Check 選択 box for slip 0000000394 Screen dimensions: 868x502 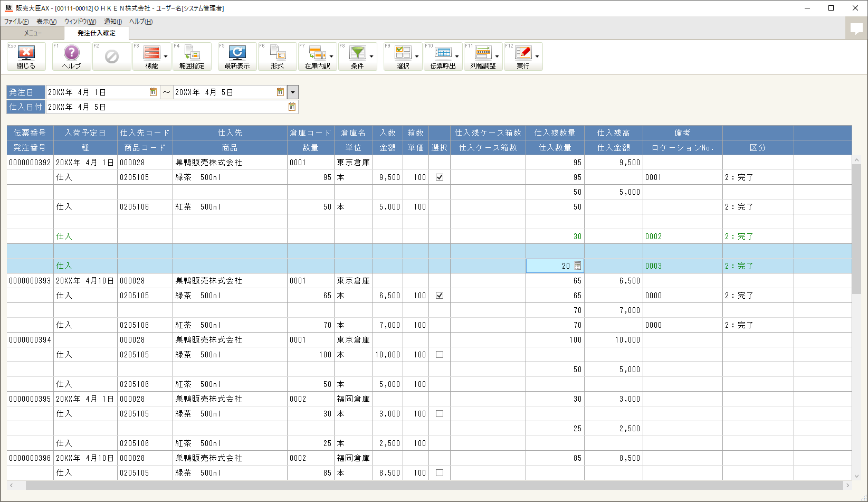[440, 355]
